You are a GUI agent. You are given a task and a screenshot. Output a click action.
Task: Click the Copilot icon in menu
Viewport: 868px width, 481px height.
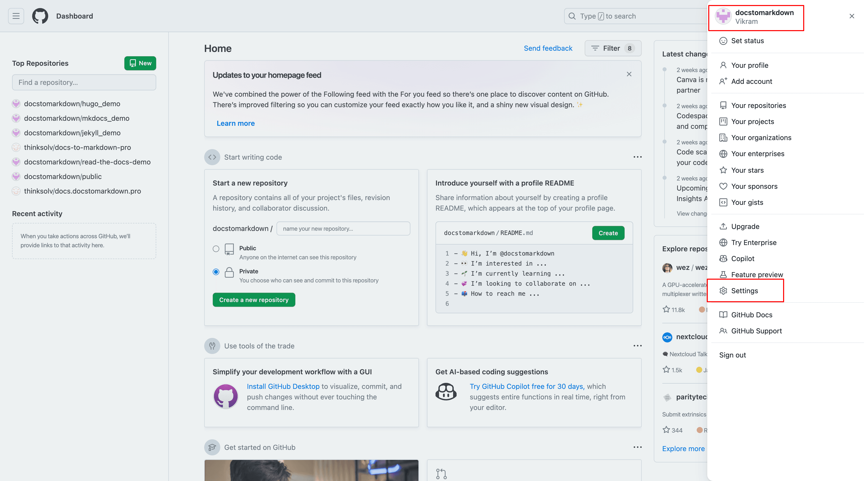[723, 258]
